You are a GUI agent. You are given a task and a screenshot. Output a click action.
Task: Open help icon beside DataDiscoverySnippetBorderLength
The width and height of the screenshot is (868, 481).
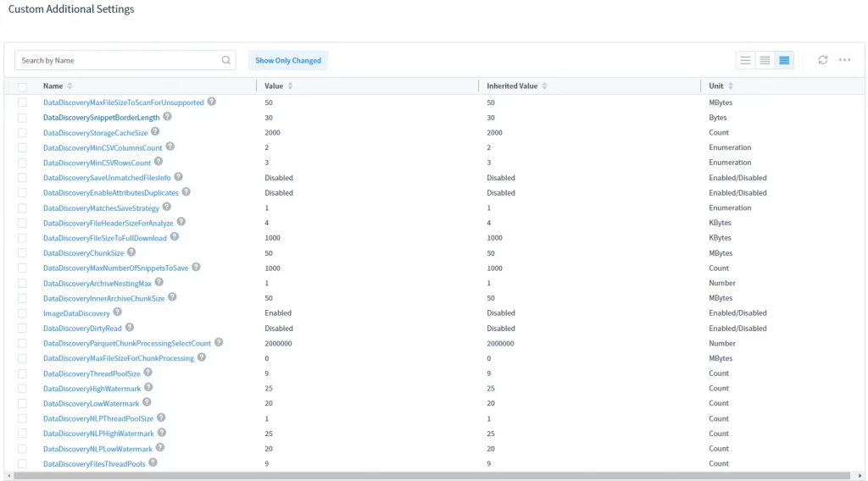tap(167, 117)
